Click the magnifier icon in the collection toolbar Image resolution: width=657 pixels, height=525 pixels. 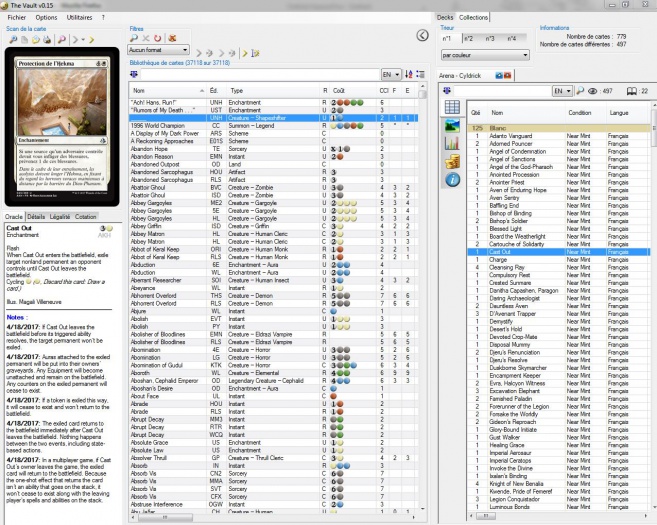tap(580, 91)
